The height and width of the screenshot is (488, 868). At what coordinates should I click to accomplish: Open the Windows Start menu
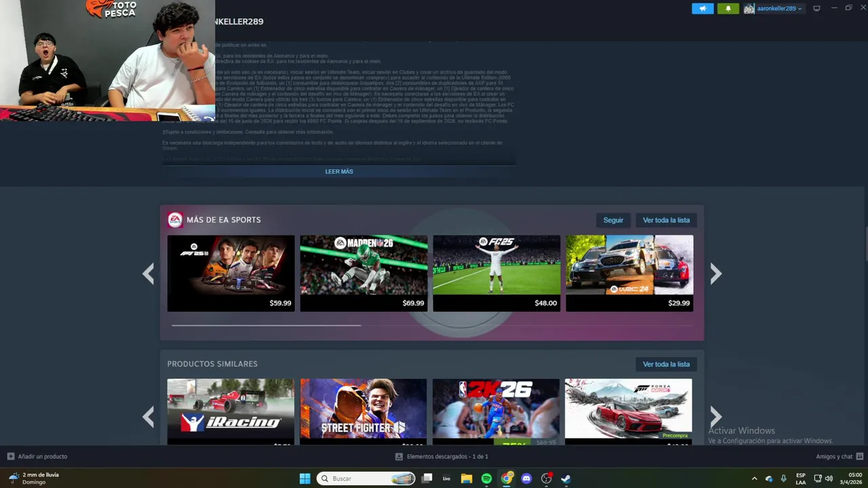(305, 479)
